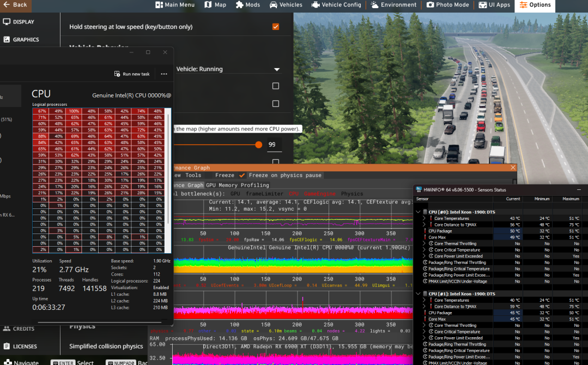588x365 pixels.
Task: Click clock icon of CPU [#0] Package/Ring Critical Temperature
Action: [425, 269]
